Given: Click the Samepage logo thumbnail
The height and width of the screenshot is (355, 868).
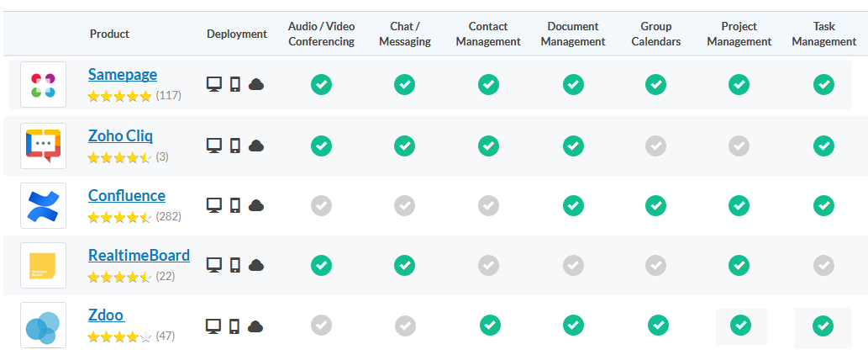Looking at the screenshot, I should (x=43, y=85).
